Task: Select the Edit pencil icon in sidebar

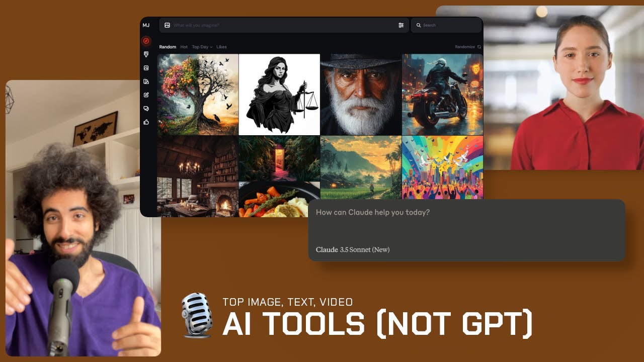Action: coord(146,95)
